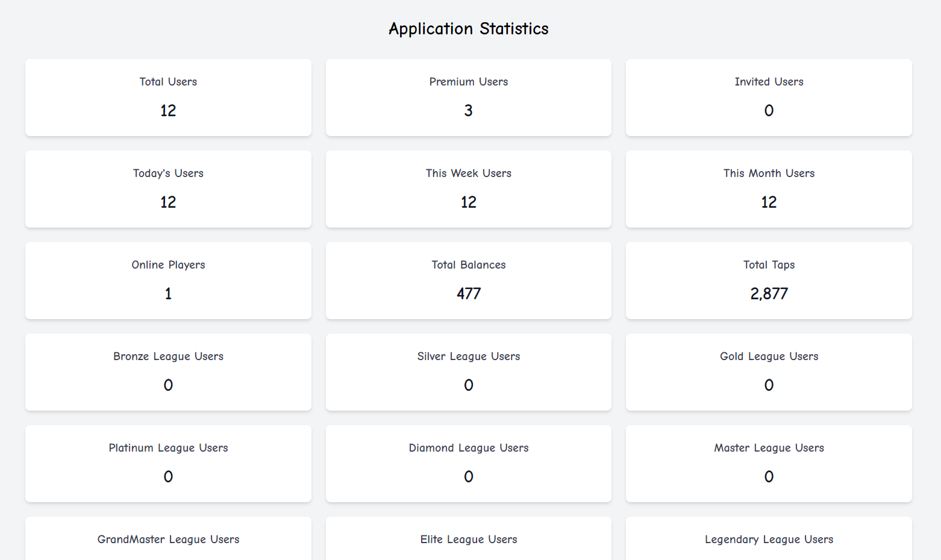This screenshot has width=941, height=560.
Task: Click the Online Players value 1
Action: 168,294
